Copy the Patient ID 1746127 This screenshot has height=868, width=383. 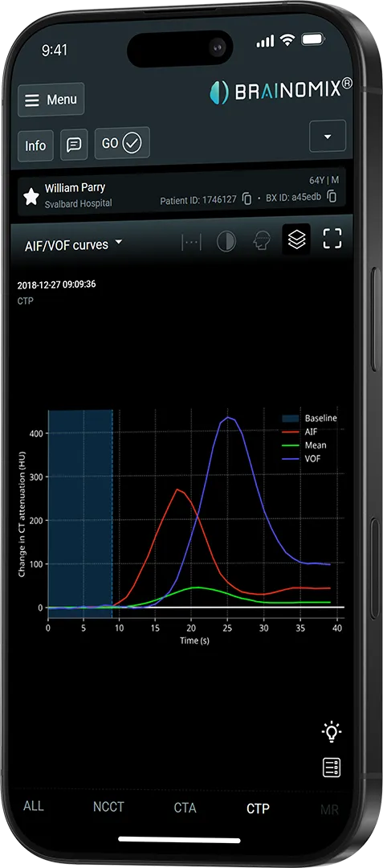[247, 199]
